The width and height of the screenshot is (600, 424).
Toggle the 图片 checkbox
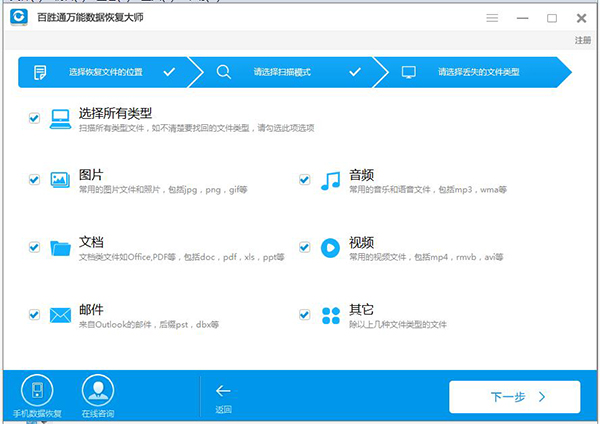[34, 179]
